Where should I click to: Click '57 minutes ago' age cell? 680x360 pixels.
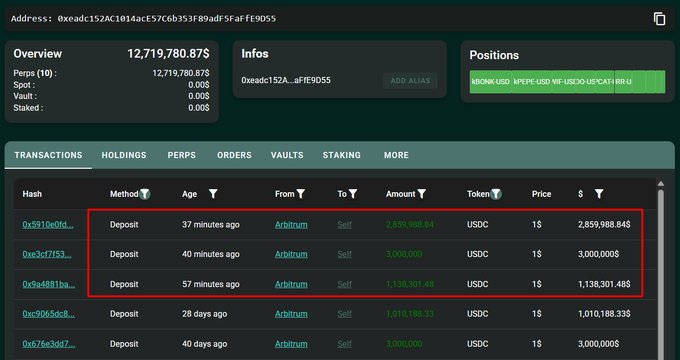pyautogui.click(x=211, y=284)
